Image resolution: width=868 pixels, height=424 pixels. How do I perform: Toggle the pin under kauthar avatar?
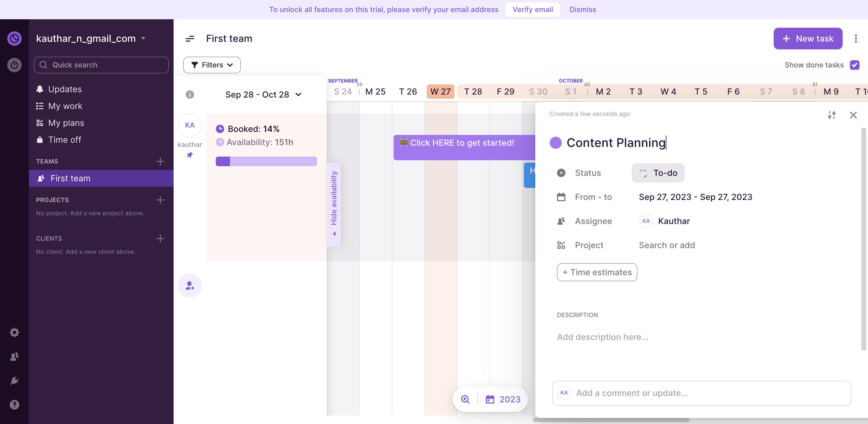190,155
